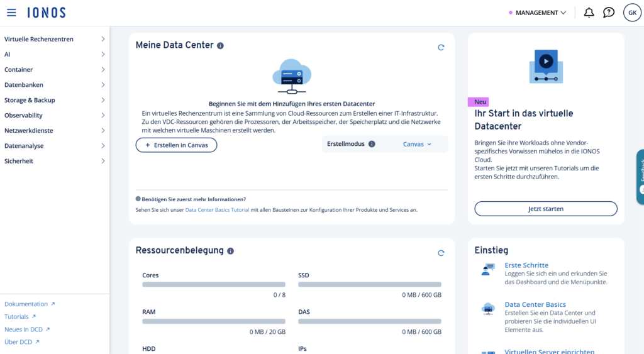Click info icon next to Ressourcenbelegung
Viewport: 644px width, 354px height.
230,251
